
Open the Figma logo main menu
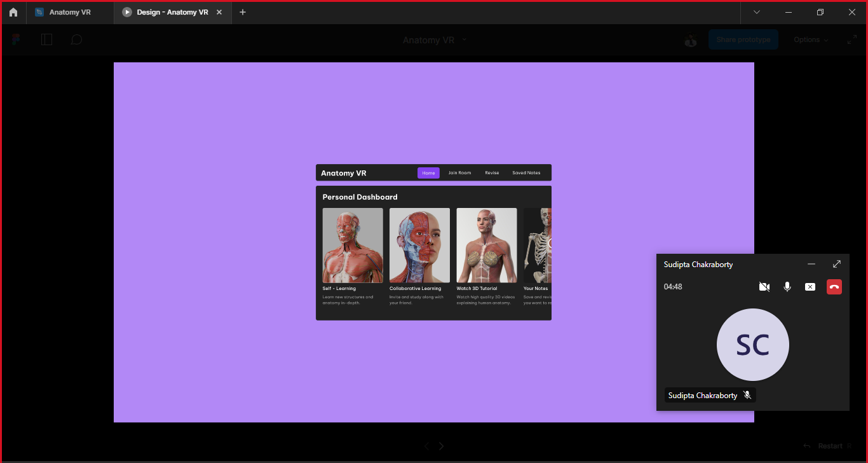[x=17, y=39]
